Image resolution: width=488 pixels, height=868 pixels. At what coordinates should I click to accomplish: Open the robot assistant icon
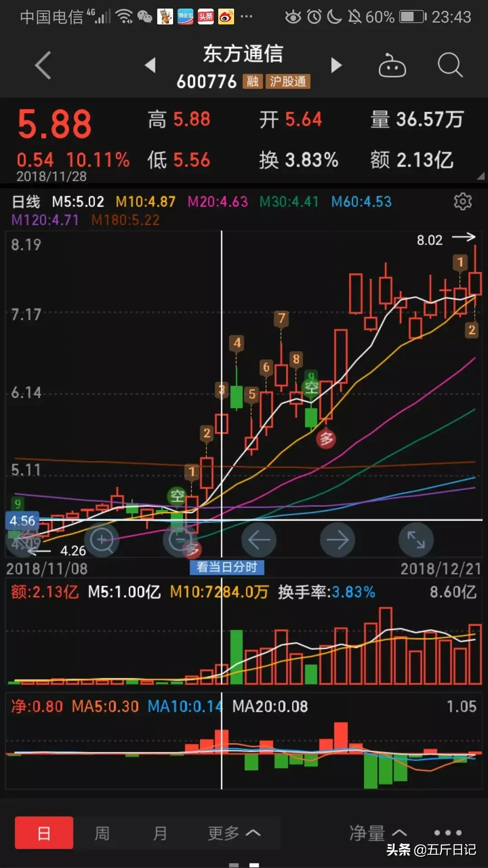[392, 66]
